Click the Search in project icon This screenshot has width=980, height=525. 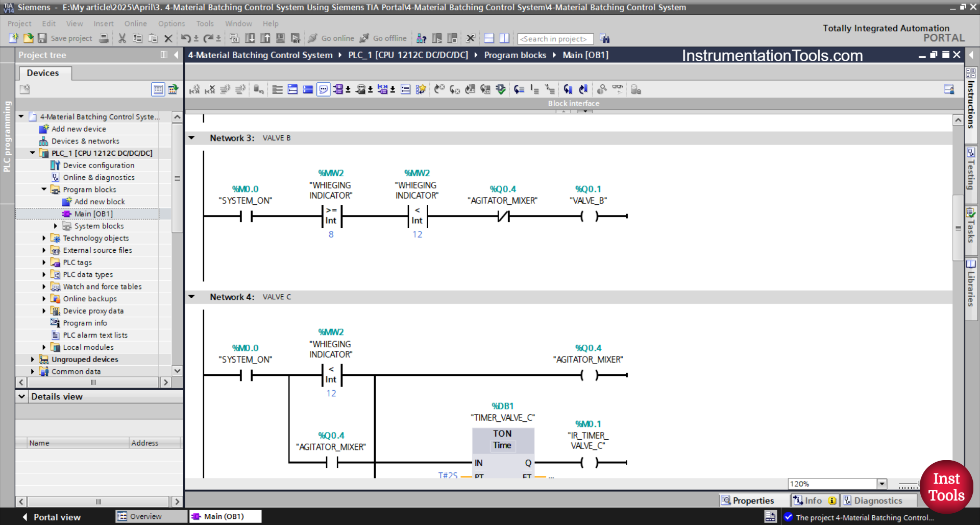coord(605,38)
